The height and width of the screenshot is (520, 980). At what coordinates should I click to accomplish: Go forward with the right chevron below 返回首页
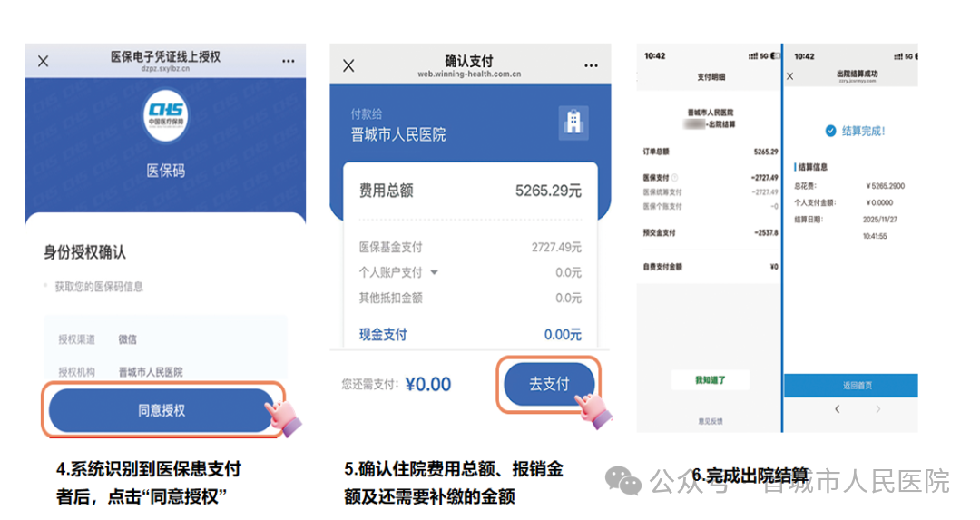[x=878, y=408]
